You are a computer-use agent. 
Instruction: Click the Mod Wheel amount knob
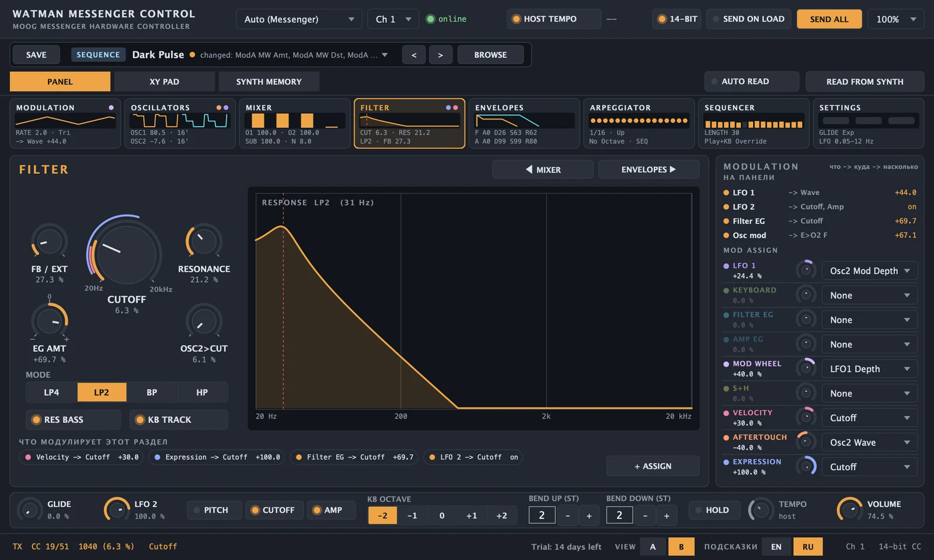806,368
